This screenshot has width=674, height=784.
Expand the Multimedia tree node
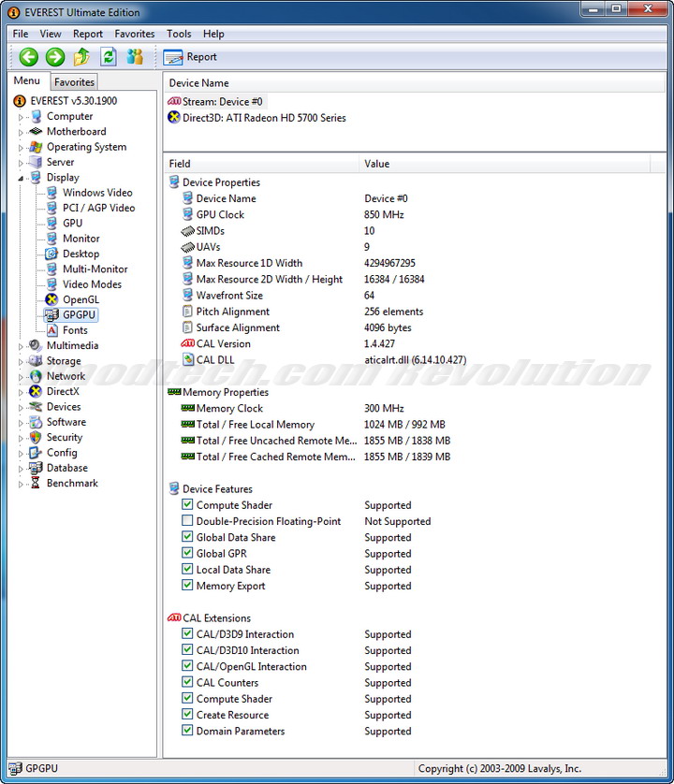pos(21,346)
